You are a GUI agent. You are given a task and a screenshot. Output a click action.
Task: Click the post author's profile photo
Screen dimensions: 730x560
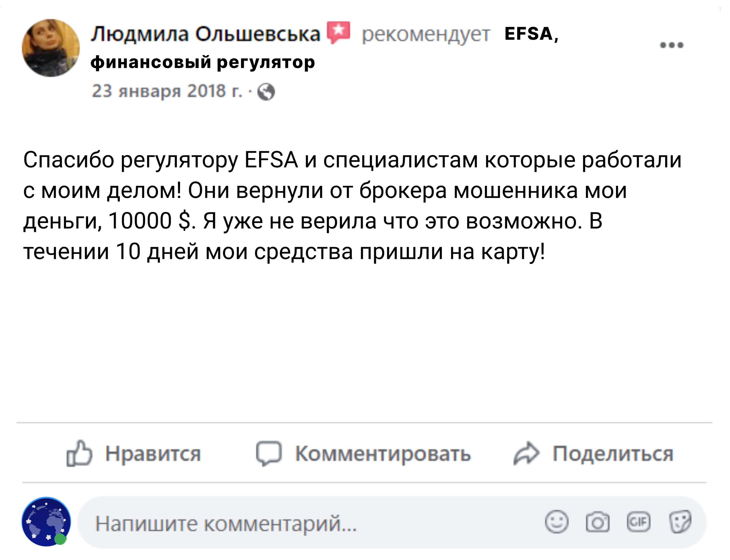tap(51, 48)
